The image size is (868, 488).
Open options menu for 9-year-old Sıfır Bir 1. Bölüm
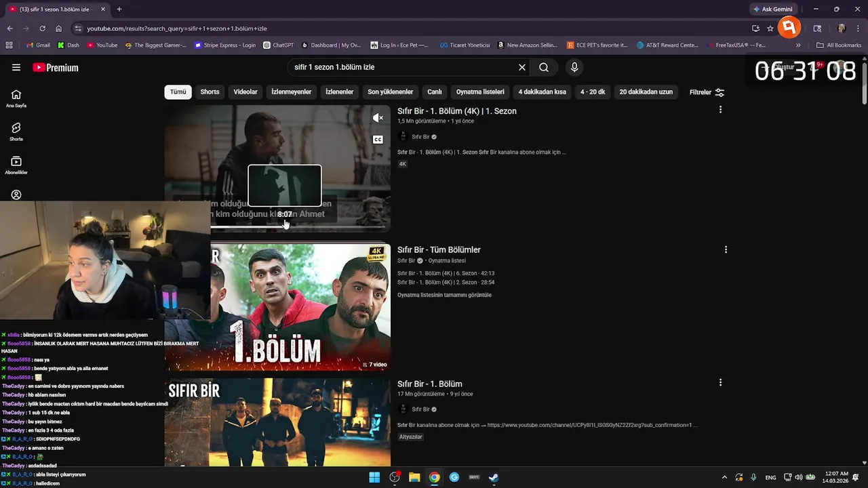720,383
